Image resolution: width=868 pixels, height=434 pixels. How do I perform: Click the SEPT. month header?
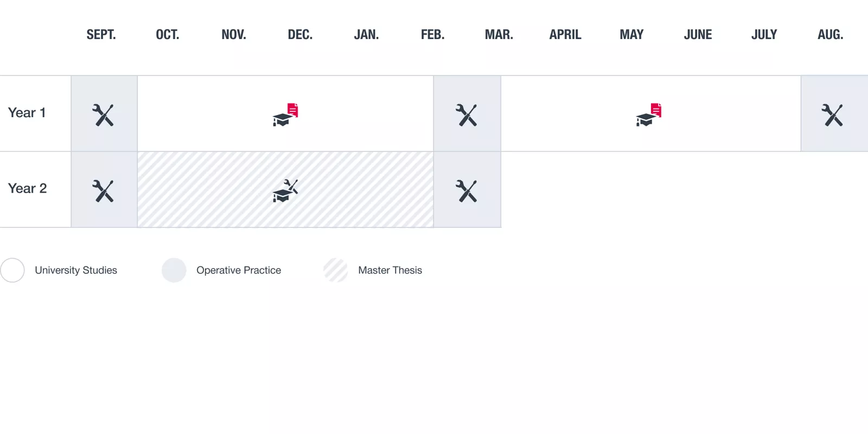coord(101,35)
